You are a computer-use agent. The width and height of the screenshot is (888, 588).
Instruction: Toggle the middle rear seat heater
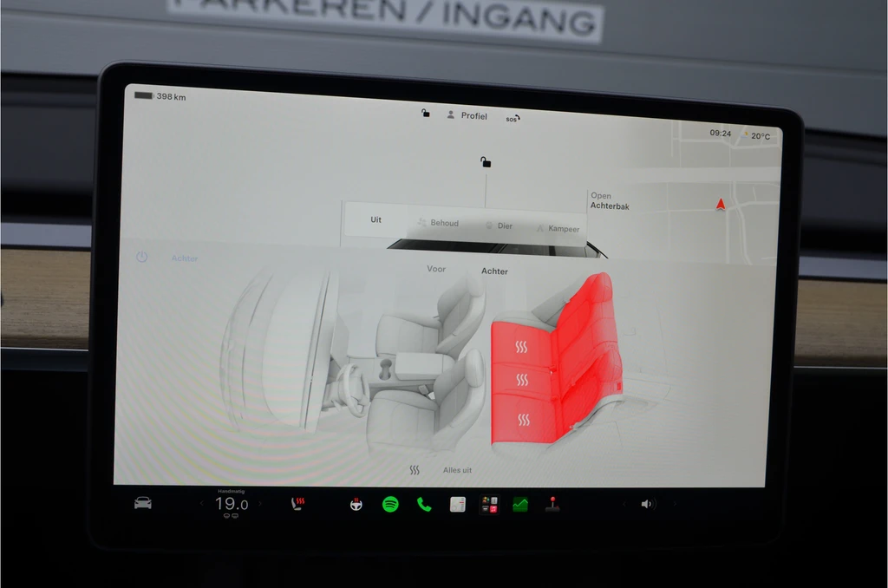[522, 380]
